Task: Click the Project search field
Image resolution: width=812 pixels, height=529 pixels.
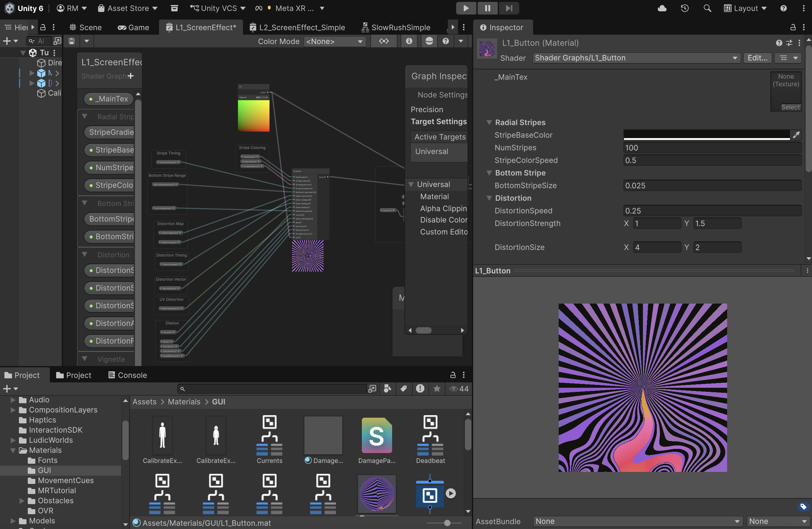Action: (272, 389)
